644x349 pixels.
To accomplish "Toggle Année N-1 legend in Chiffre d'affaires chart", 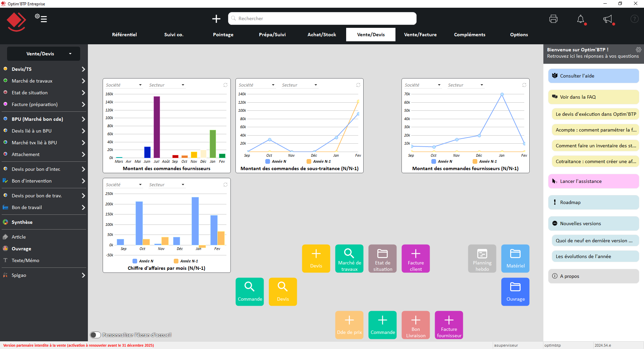I will [x=186, y=261].
